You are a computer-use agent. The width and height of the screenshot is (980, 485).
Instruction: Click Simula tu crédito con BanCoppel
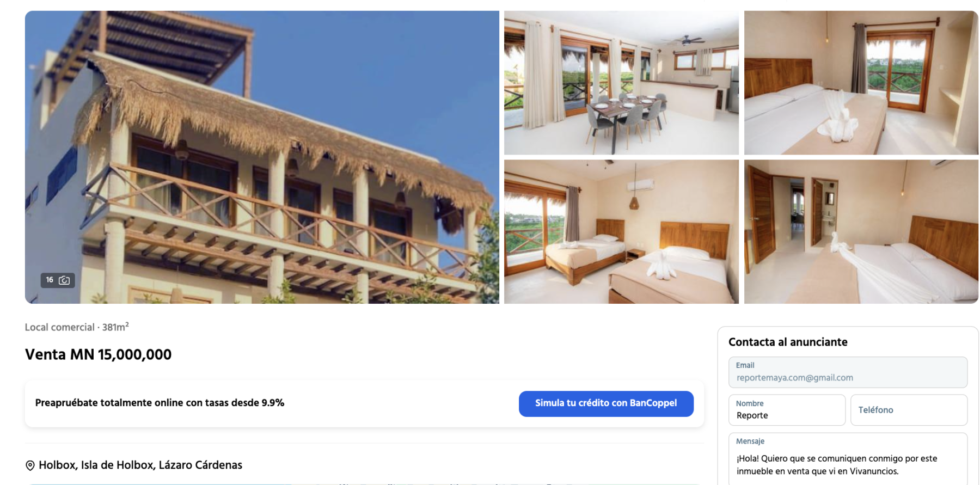[606, 403]
